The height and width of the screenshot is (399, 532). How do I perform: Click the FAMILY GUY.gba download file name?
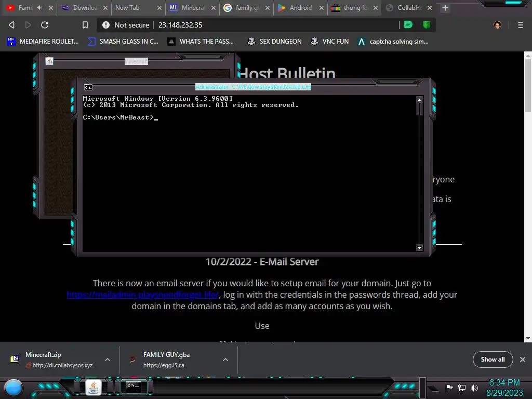[x=166, y=354]
